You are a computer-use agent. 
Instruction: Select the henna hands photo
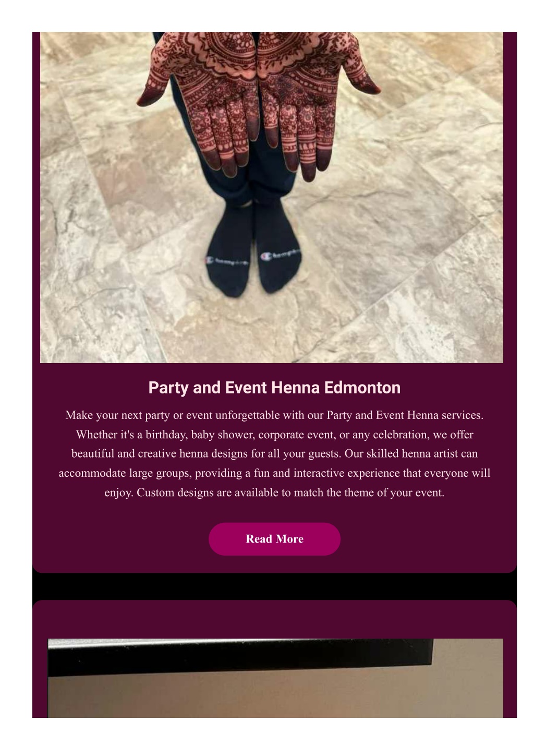272,197
